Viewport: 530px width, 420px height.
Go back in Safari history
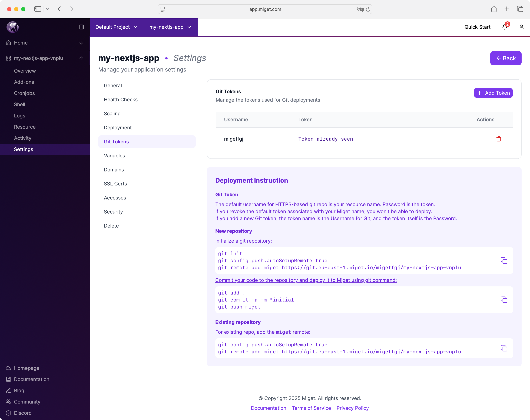[x=59, y=9]
